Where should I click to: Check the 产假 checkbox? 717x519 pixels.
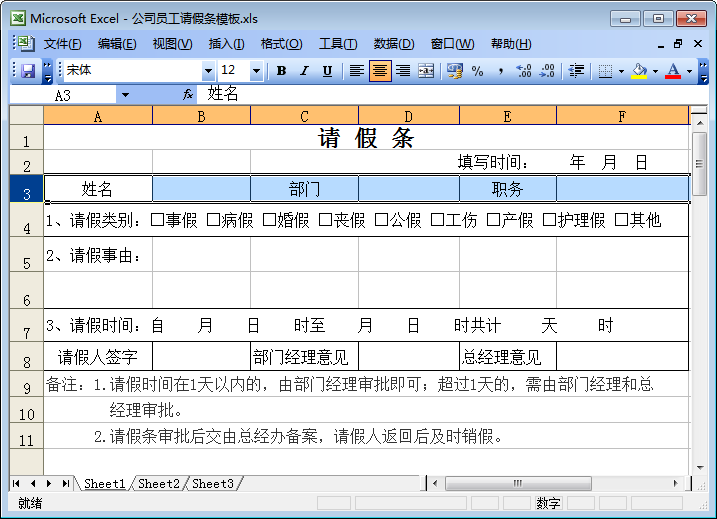point(493,219)
